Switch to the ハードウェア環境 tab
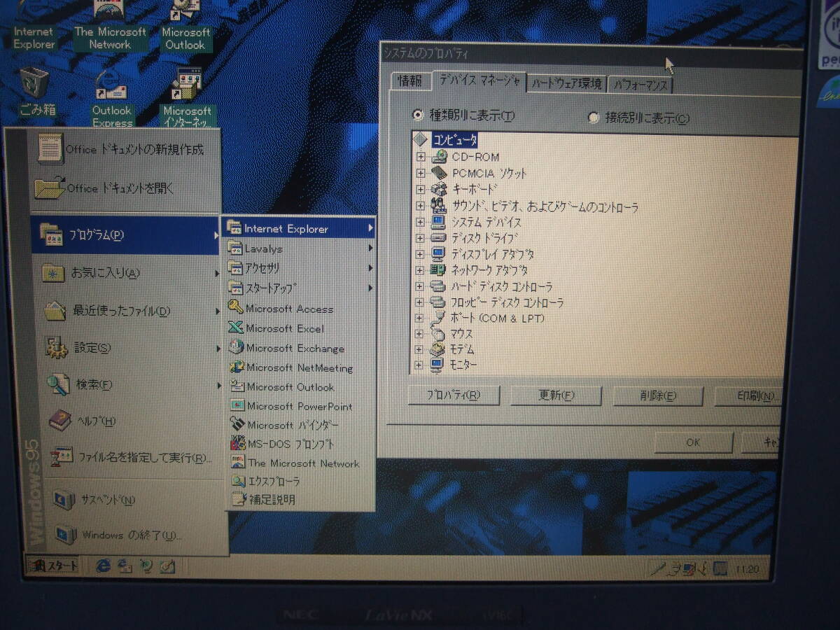Screen dimensions: 840x630 click(x=567, y=83)
